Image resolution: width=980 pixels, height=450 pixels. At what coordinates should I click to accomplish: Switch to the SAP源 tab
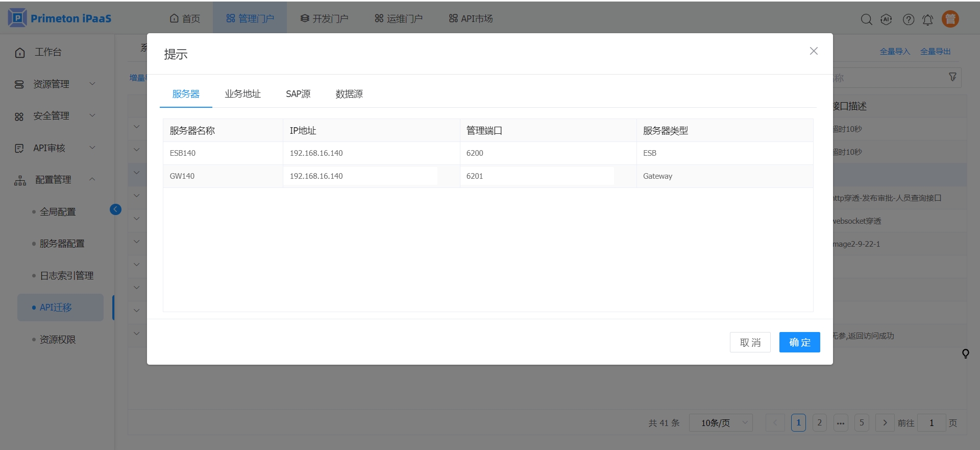point(298,94)
